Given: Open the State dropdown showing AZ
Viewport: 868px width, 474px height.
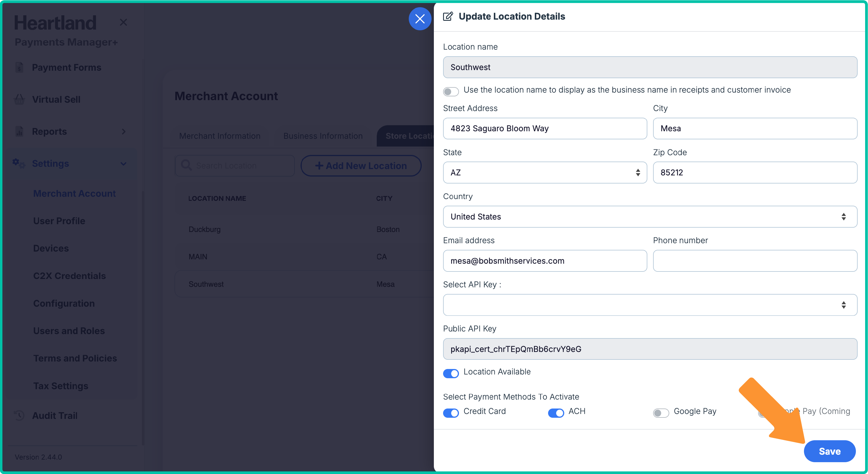Looking at the screenshot, I should [x=545, y=173].
